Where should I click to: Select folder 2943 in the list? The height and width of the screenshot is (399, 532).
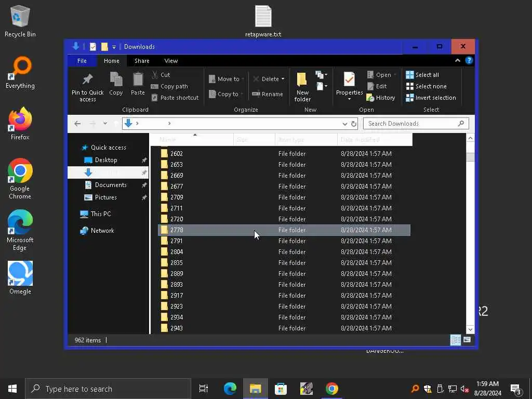284,328
